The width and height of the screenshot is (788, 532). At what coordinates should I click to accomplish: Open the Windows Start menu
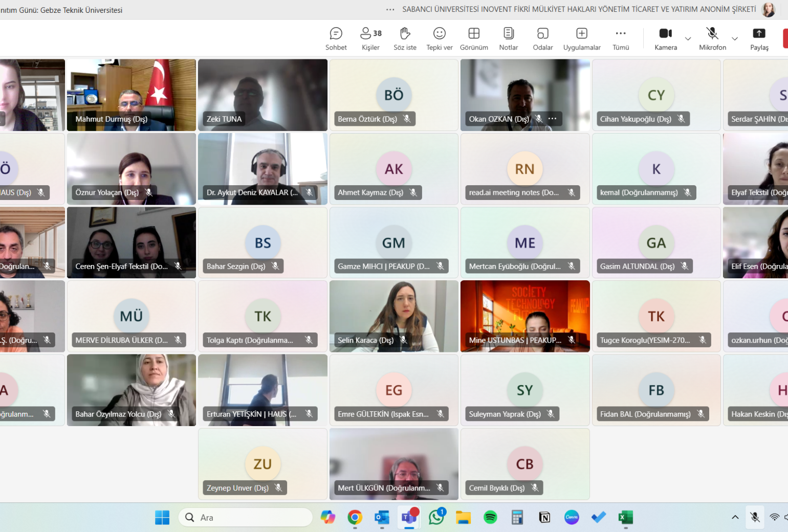click(162, 518)
